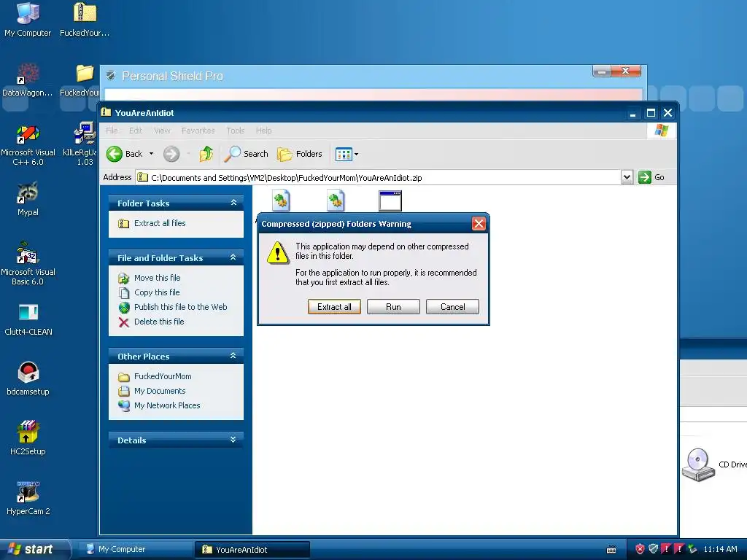This screenshot has width=747, height=560.
Task: Click Extract all files link
Action: click(x=160, y=223)
